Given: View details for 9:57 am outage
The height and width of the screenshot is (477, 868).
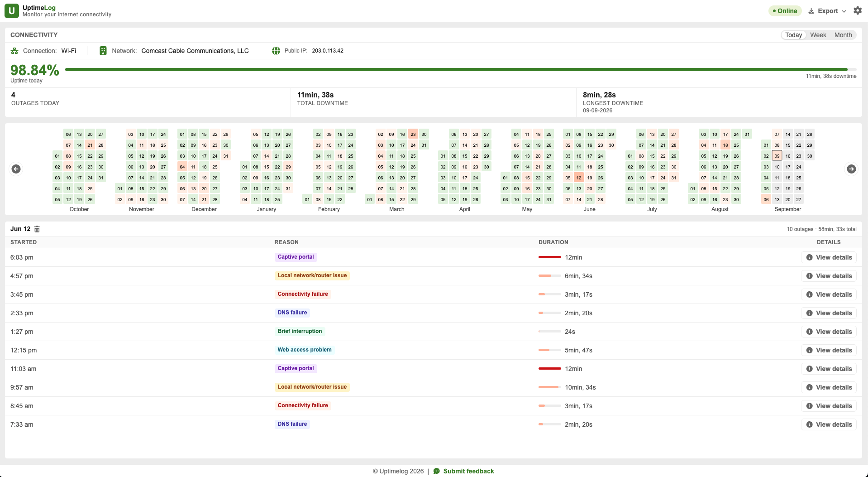Looking at the screenshot, I should pos(829,387).
